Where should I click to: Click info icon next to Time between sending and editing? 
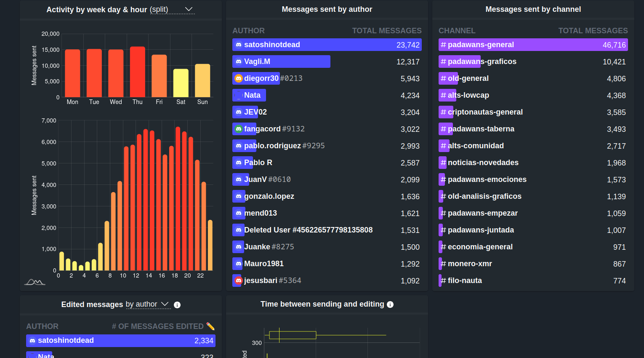[x=390, y=305]
